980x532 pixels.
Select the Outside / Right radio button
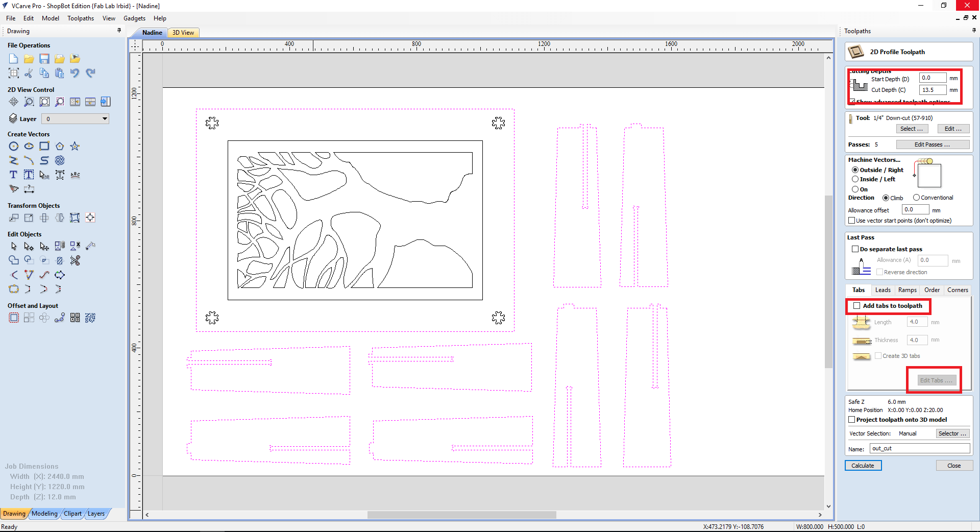coord(855,170)
